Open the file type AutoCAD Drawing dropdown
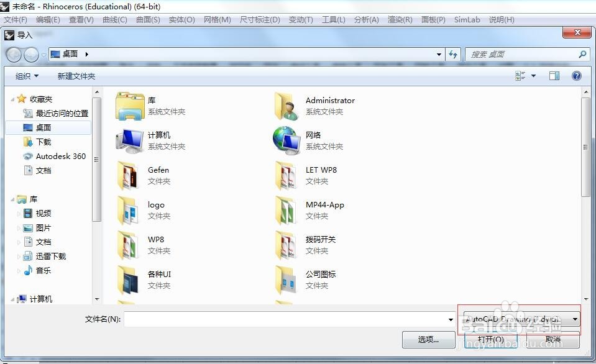 click(x=521, y=319)
